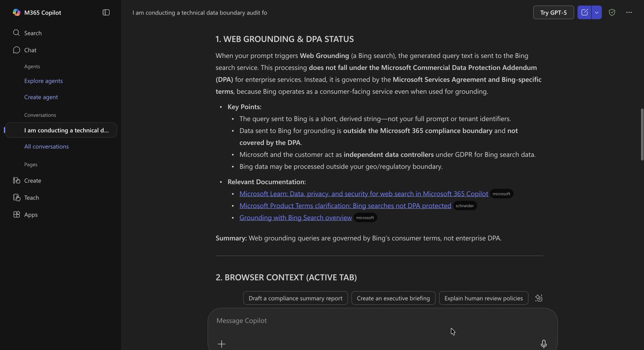Click the conversation title at the top
The image size is (644, 350).
coord(200,12)
